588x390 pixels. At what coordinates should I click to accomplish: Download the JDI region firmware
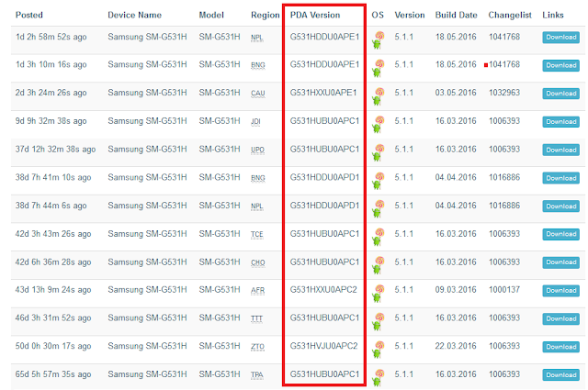pos(560,122)
